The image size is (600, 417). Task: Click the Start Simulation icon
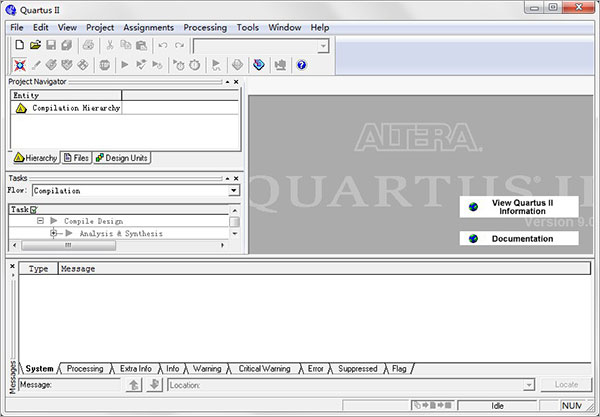(x=216, y=65)
